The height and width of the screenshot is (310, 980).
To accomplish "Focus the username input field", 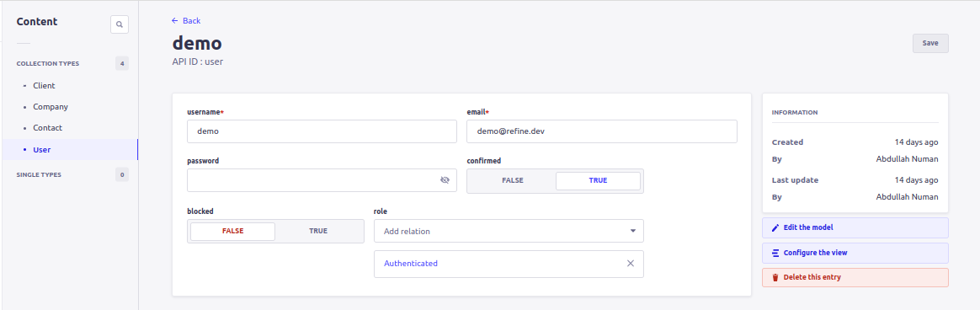I will tap(322, 131).
